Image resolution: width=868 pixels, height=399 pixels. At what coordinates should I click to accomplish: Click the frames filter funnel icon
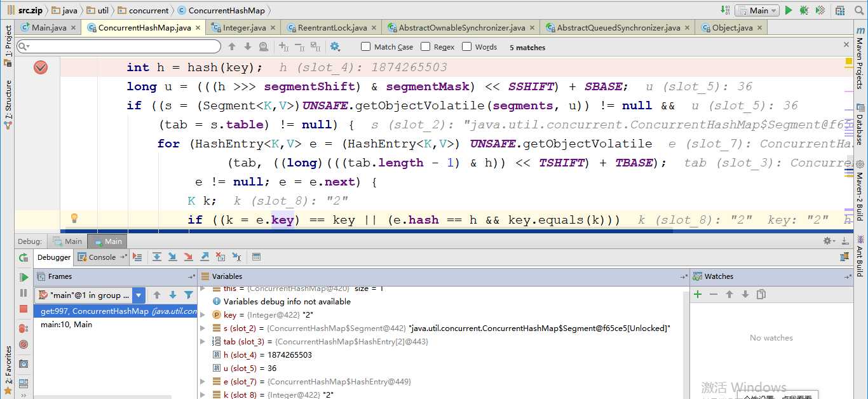[189, 295]
